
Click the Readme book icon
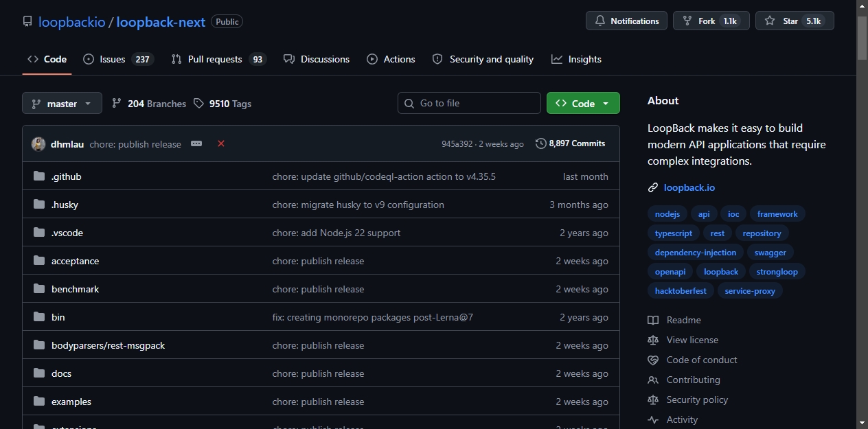click(653, 320)
